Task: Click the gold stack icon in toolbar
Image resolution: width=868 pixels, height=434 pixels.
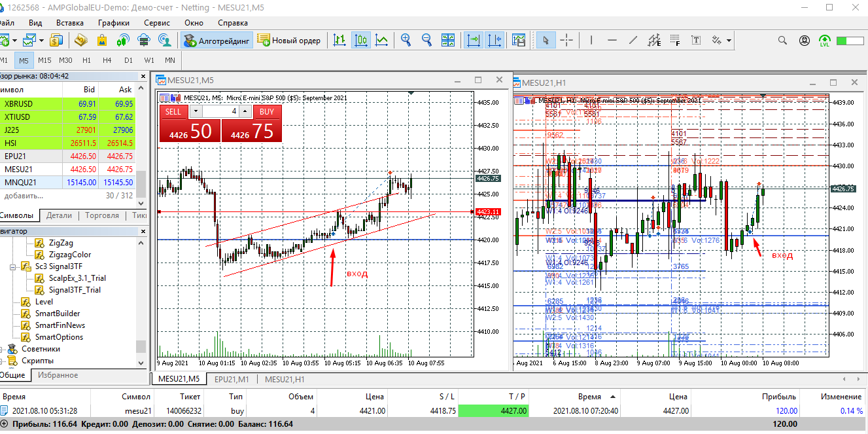Action: (80, 41)
